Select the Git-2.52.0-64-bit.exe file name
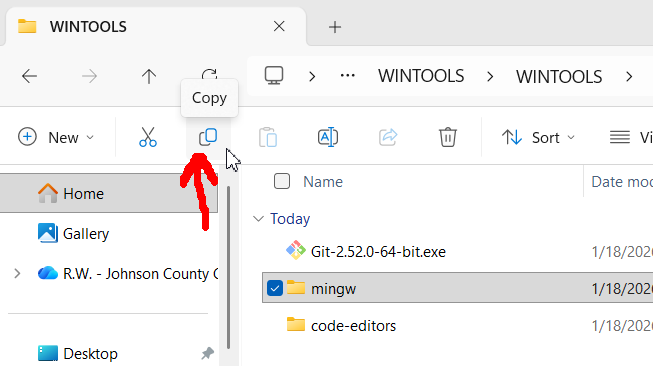Image resolution: width=653 pixels, height=366 pixels. (x=378, y=251)
